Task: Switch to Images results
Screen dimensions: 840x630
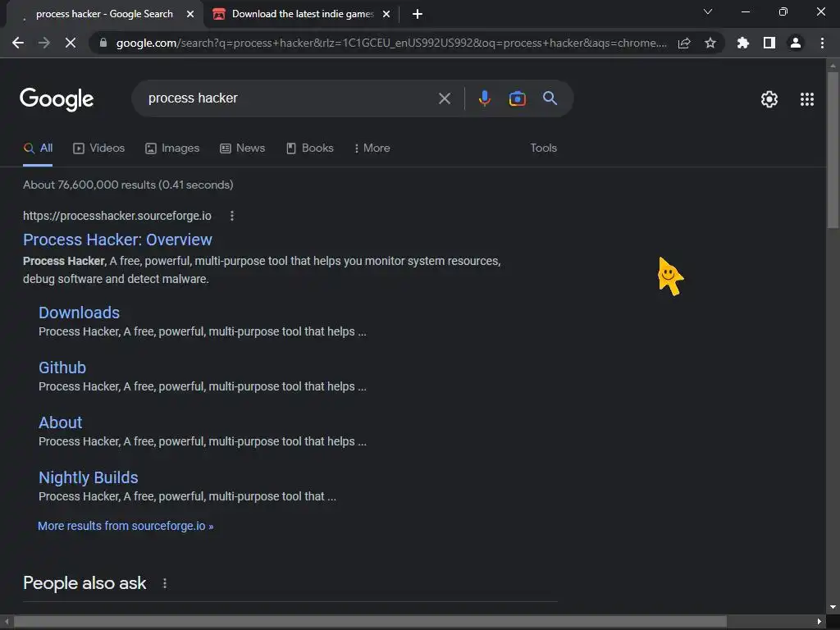Action: [x=172, y=148]
